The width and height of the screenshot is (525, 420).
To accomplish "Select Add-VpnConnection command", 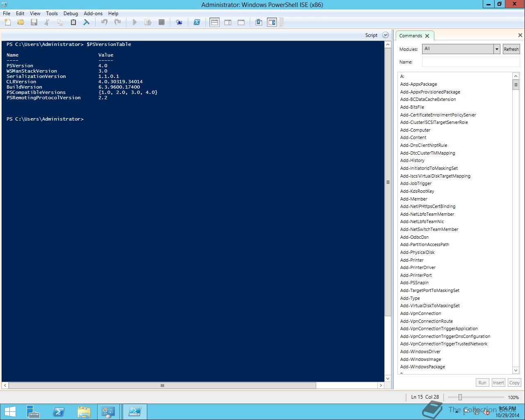I will coord(420,313).
